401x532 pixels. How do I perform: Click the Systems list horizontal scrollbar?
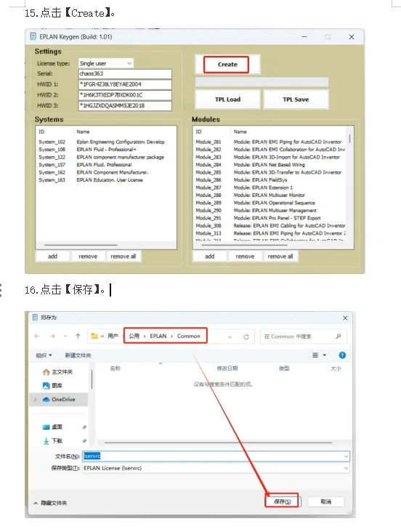[x=81, y=245]
